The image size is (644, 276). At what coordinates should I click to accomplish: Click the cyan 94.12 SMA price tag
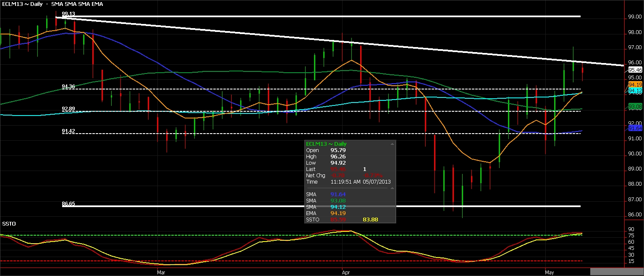pyautogui.click(x=635, y=90)
